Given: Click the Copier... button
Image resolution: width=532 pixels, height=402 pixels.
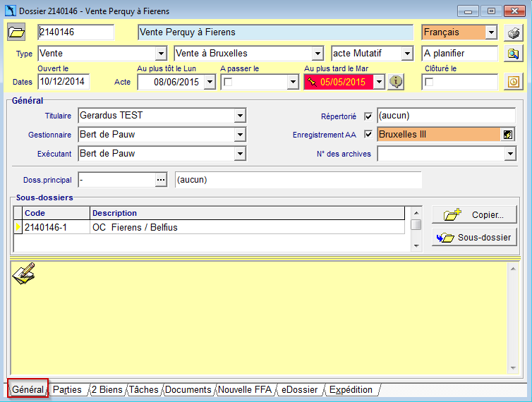Looking at the screenshot, I should (474, 214).
